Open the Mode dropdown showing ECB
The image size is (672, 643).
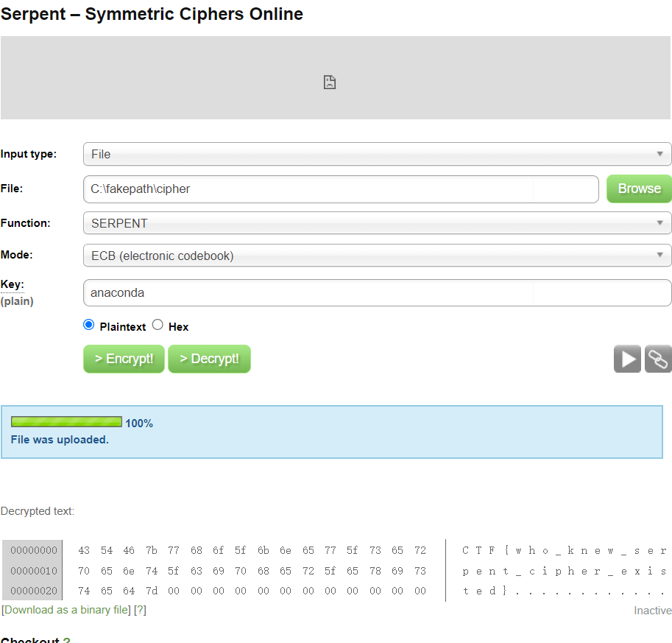pos(377,256)
